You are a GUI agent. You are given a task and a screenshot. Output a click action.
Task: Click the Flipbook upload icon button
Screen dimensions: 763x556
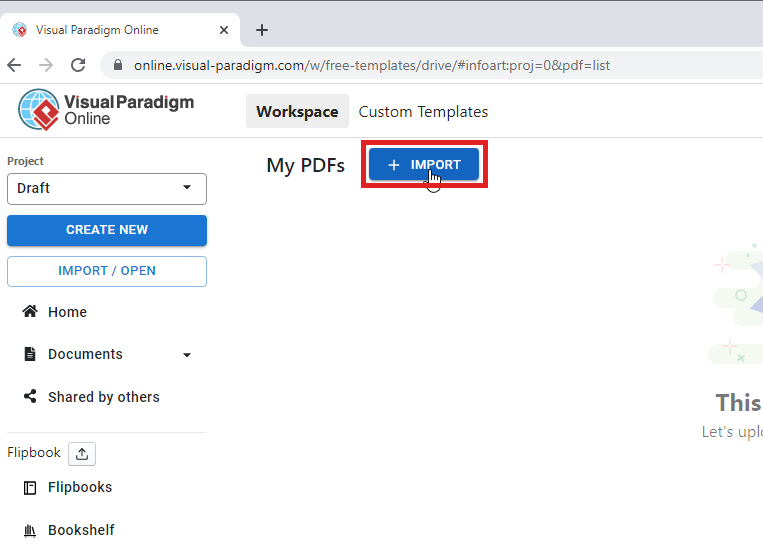pyautogui.click(x=82, y=453)
